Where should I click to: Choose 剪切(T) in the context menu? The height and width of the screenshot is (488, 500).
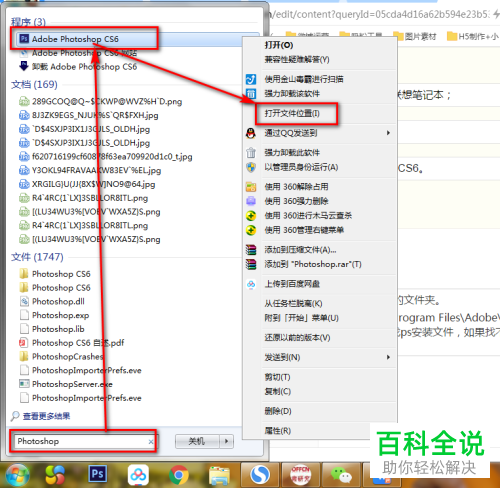click(x=277, y=377)
